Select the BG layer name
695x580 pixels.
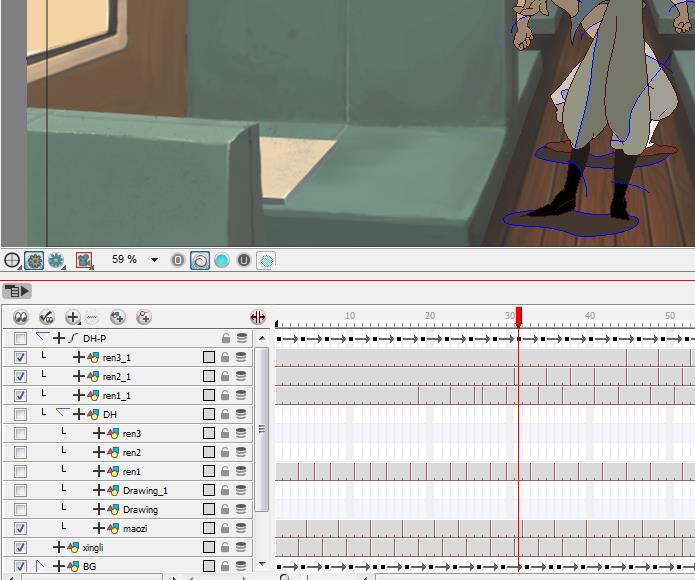click(x=90, y=567)
